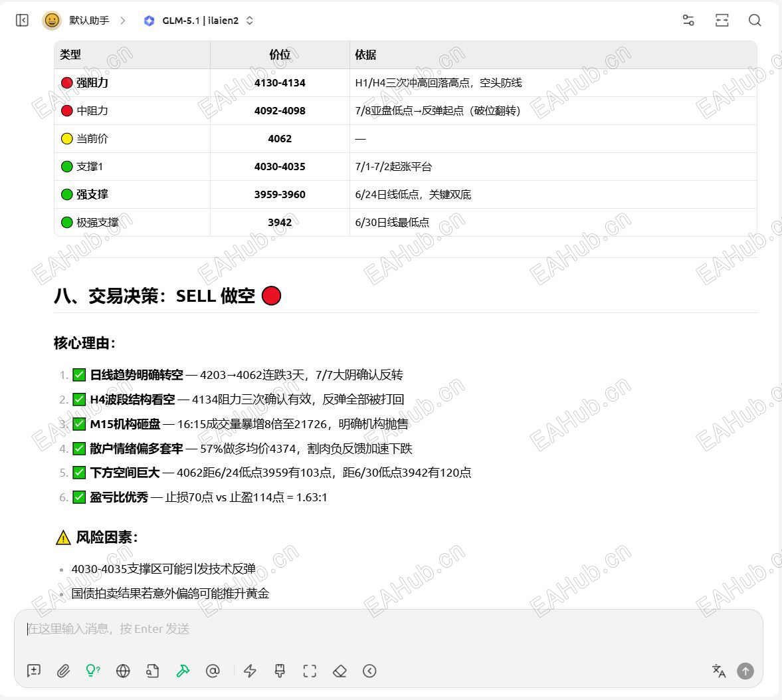Click the expand message layout icon
This screenshot has height=700, width=782.
click(x=722, y=21)
